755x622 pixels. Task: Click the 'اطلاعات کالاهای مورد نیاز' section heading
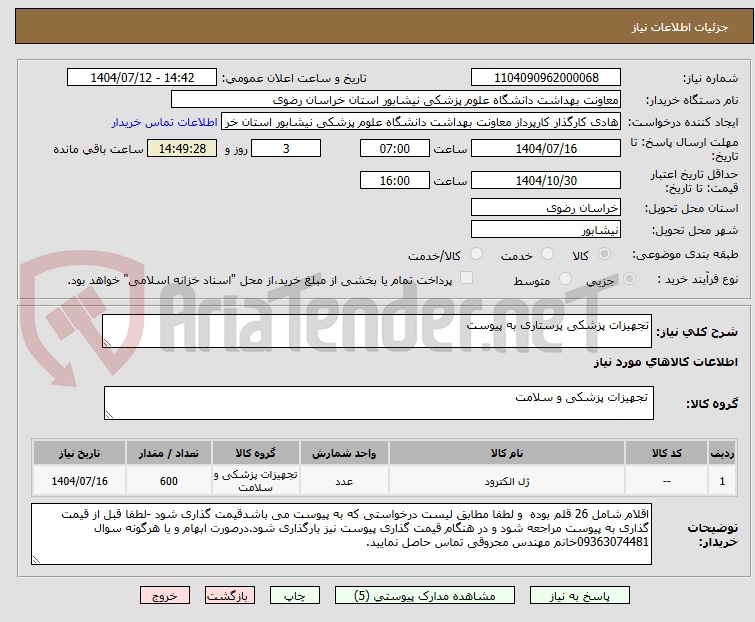665,362
